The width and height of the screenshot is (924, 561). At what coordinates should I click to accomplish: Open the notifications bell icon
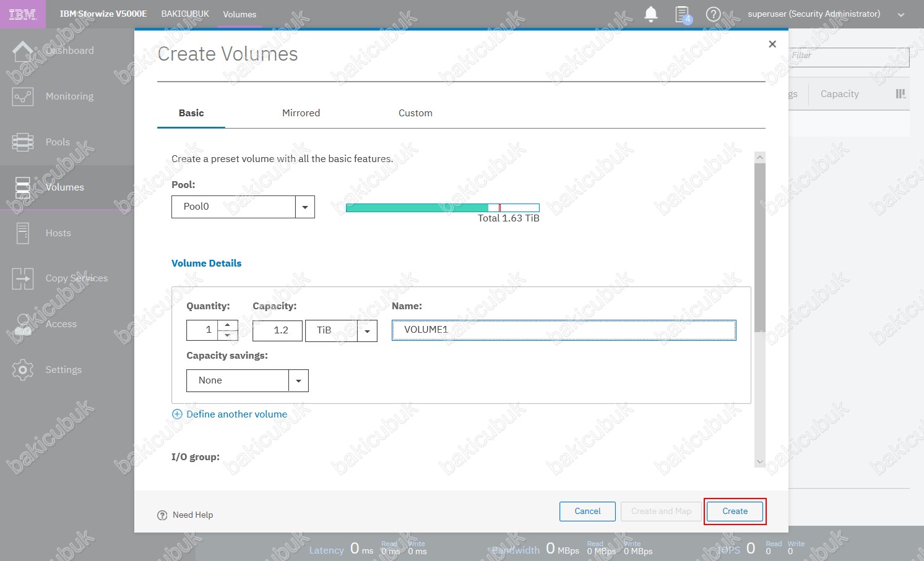point(651,14)
